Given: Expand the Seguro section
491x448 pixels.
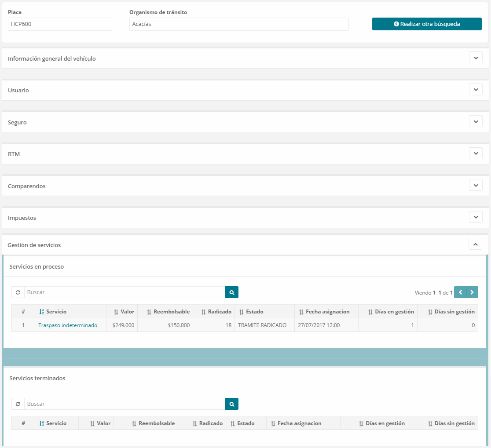Looking at the screenshot, I should tap(476, 121).
